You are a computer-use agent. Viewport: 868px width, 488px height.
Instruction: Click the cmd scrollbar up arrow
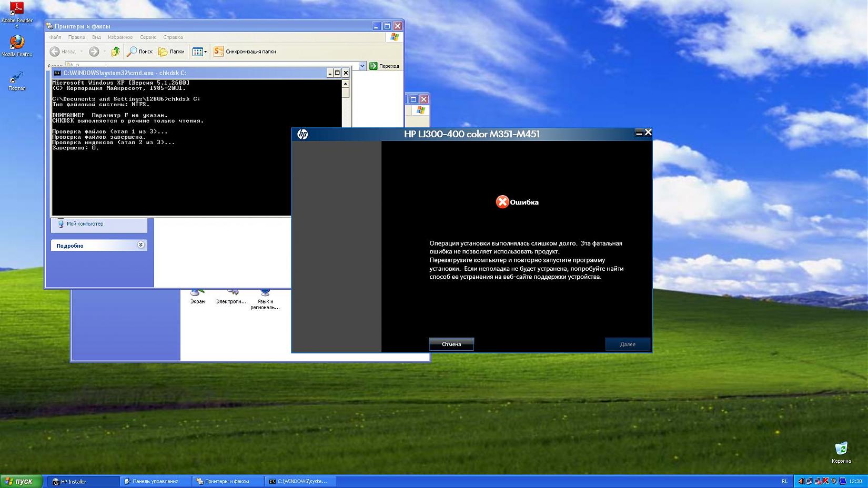pos(346,84)
